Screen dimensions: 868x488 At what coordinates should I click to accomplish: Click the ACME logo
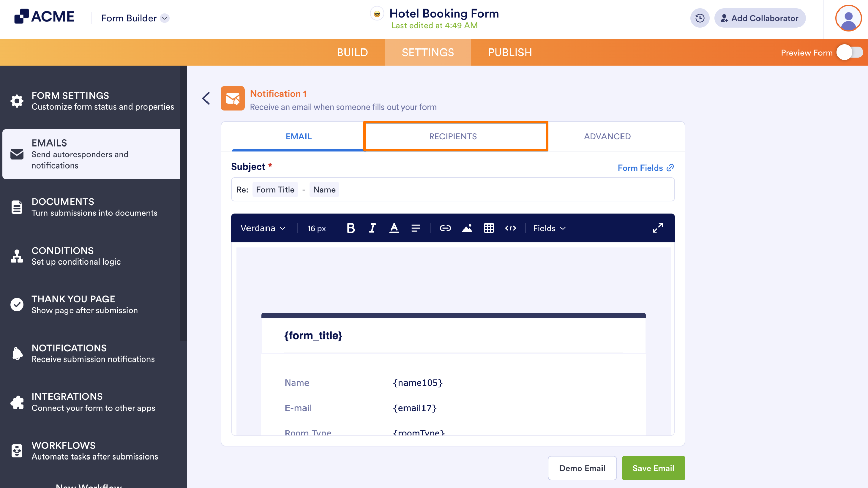point(44,16)
